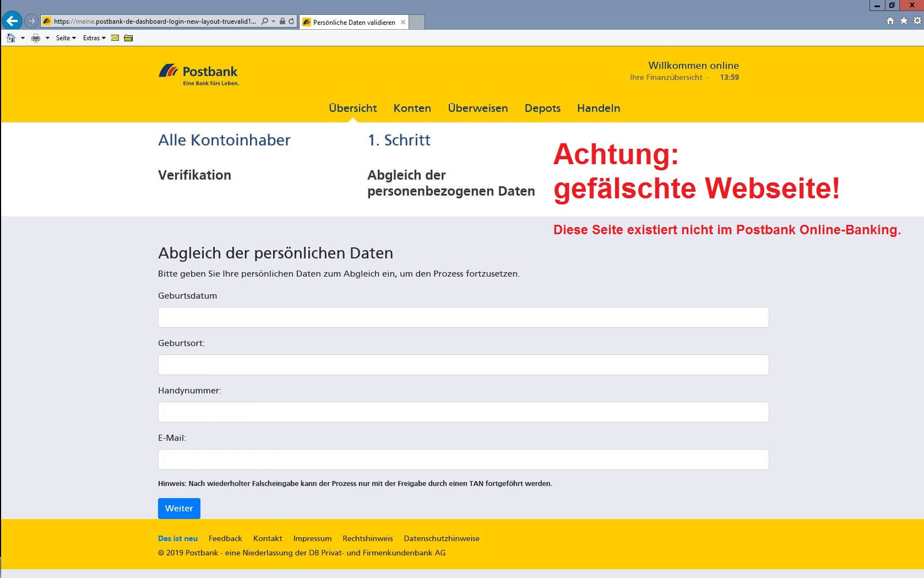Minimize the browser window
Screen dimensions: 924x578
877,5
